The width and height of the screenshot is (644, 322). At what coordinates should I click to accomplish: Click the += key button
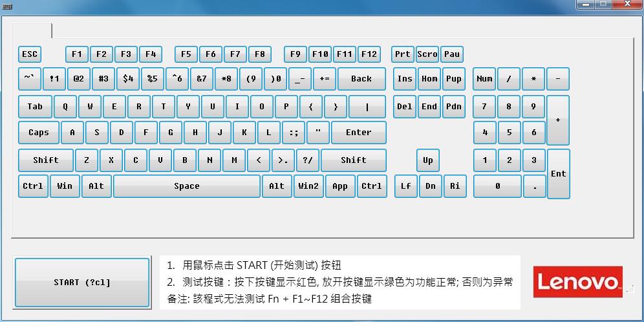[325, 79]
